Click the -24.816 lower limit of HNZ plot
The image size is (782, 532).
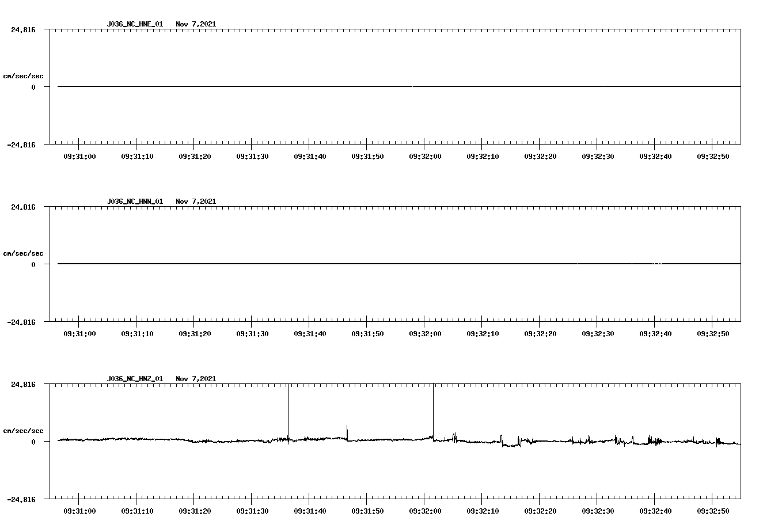click(21, 499)
